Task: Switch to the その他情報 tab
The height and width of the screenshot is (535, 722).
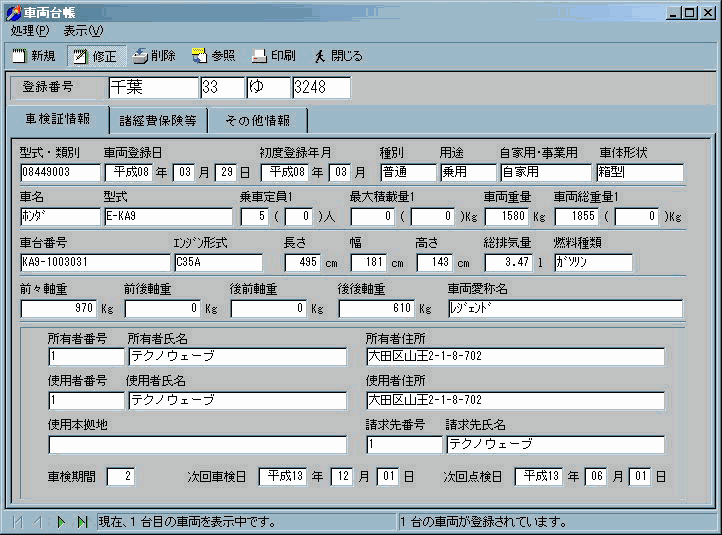Action: click(257, 121)
